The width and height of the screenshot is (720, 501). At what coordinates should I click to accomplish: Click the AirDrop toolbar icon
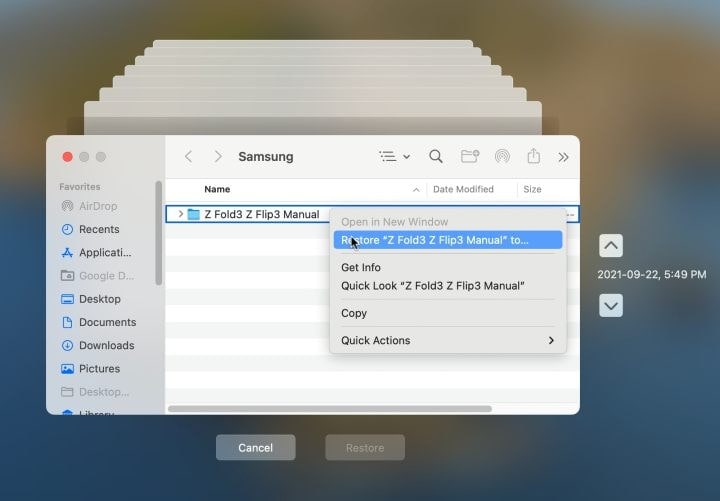(x=502, y=157)
